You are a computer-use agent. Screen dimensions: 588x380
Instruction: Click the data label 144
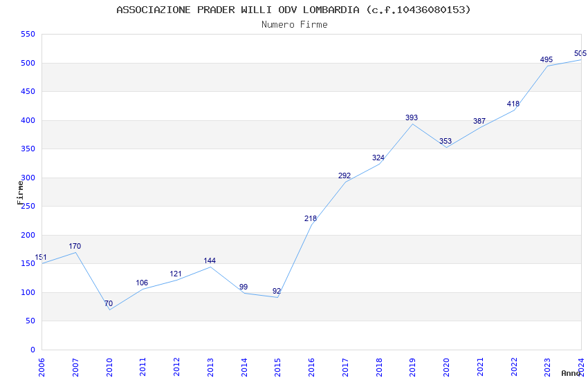tap(210, 260)
